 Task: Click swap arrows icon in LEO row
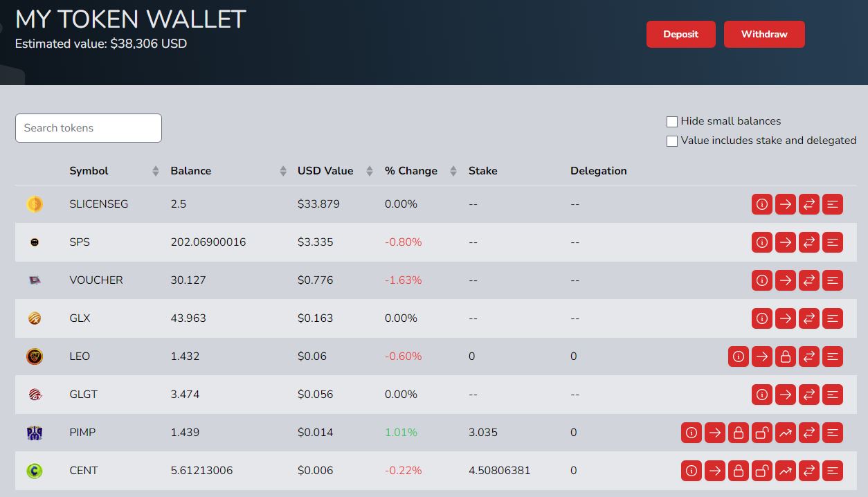(808, 356)
